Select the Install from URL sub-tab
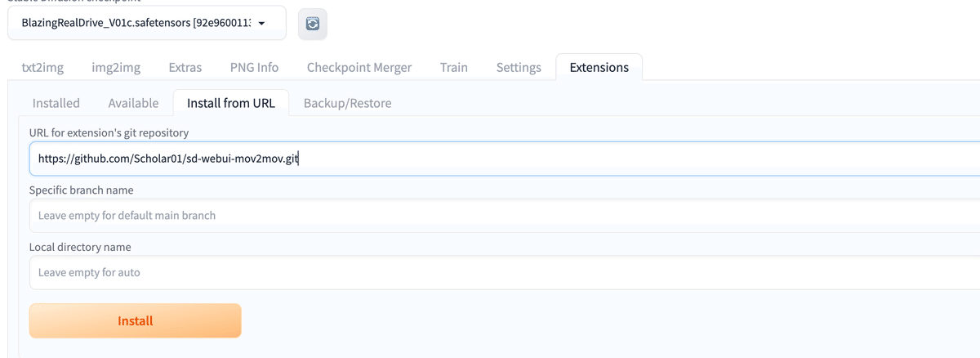The height and width of the screenshot is (358, 980). (231, 103)
